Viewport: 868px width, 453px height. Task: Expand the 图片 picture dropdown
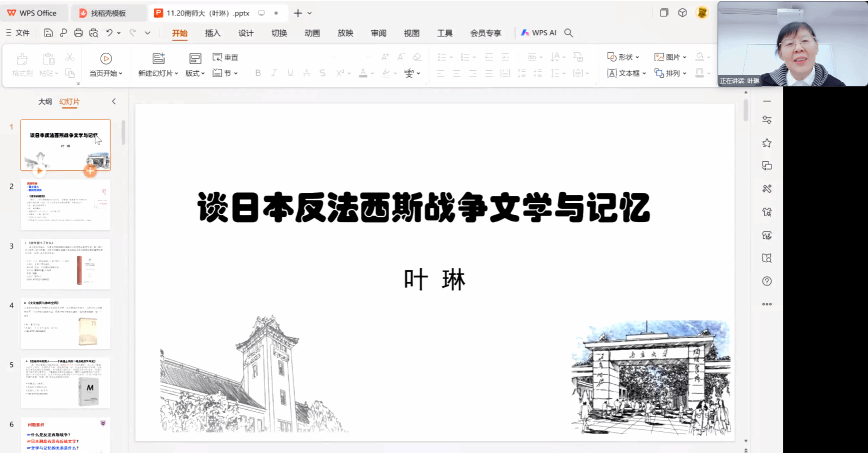pos(670,57)
